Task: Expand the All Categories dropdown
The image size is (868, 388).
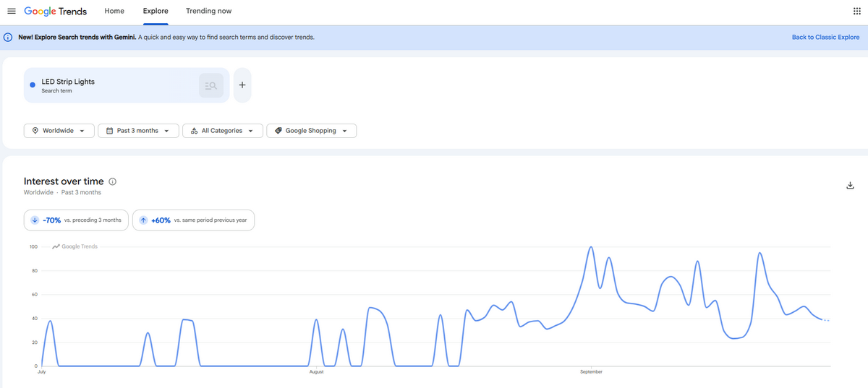Action: point(223,131)
